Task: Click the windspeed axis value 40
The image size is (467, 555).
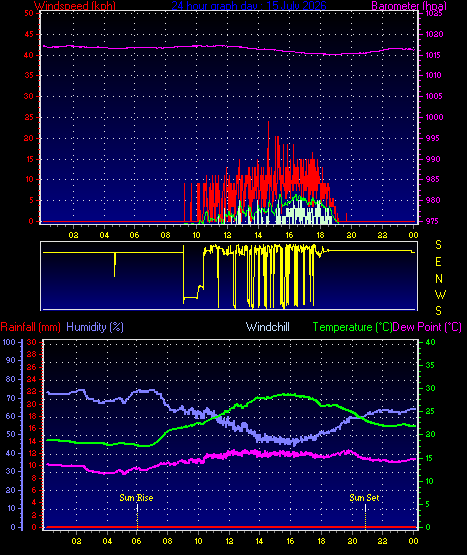Action: (29, 55)
